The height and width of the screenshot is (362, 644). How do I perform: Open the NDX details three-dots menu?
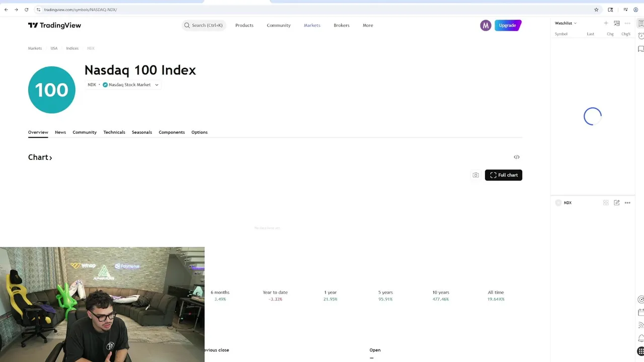(627, 203)
